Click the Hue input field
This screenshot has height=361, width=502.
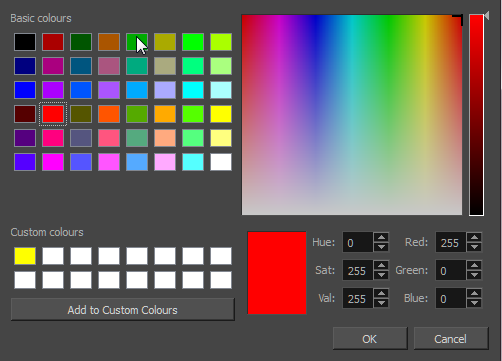click(358, 242)
